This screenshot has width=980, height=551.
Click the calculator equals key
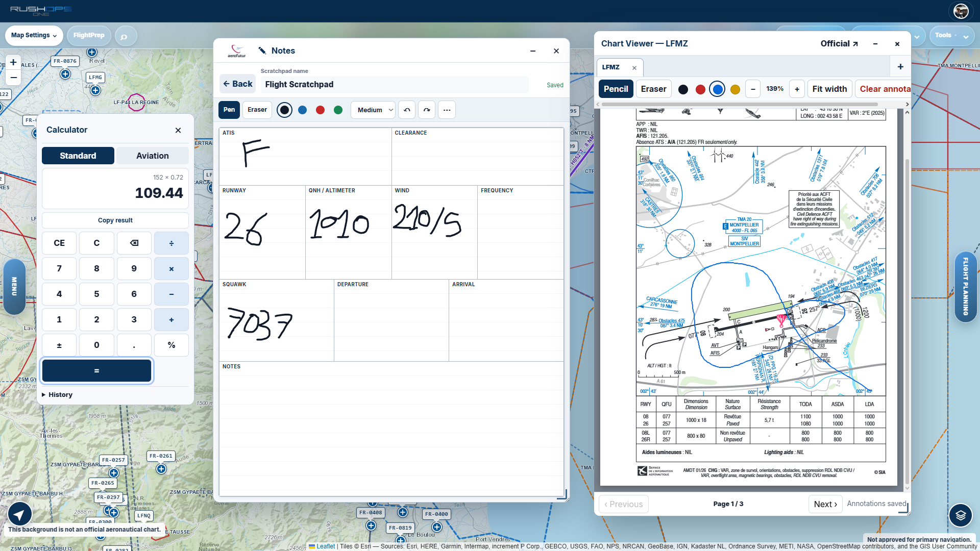96,370
